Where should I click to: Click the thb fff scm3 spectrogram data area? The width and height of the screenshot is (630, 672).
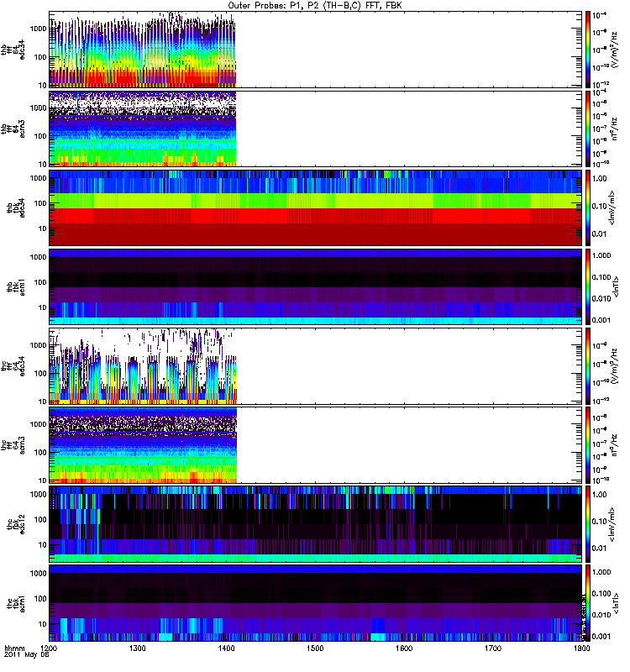(142, 129)
